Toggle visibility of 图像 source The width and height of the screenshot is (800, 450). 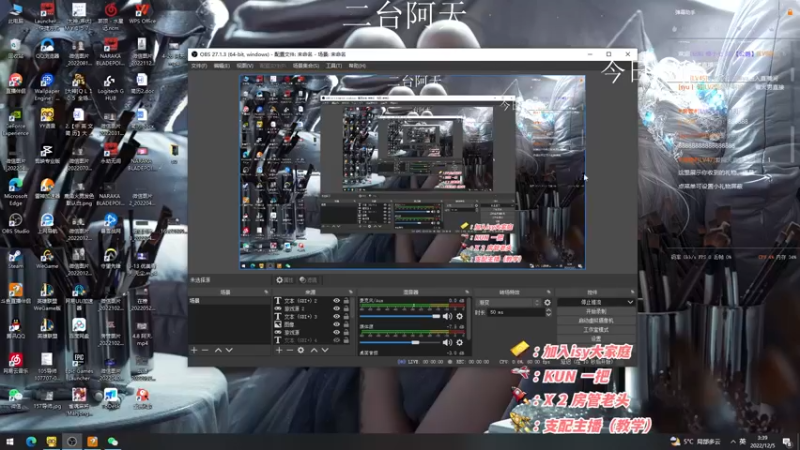click(x=336, y=324)
